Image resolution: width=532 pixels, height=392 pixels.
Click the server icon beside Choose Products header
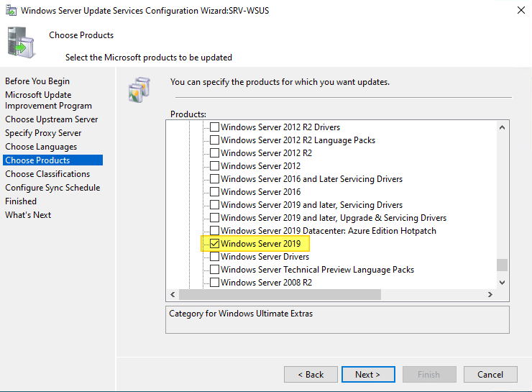21,42
